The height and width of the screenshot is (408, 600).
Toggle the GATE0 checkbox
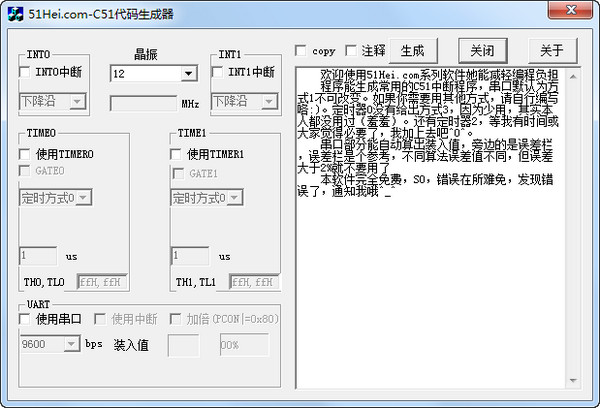(25, 171)
